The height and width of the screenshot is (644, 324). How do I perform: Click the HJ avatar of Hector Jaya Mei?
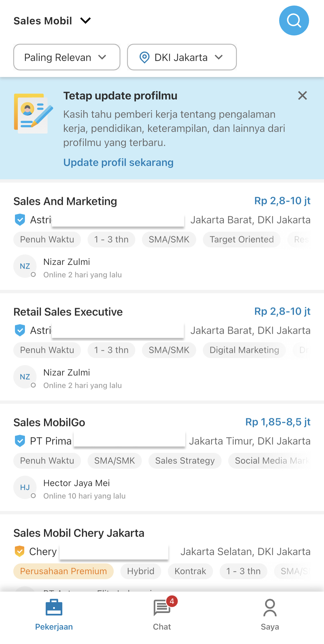[25, 488]
